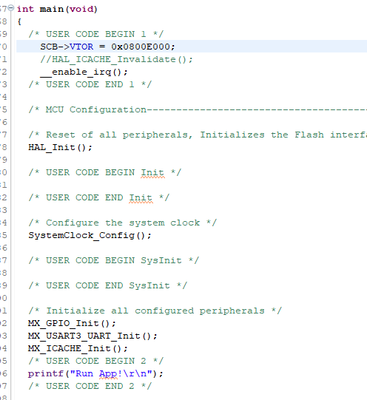Place cursor on 'SCB->VTOR = 0x0800E000;' line
Screen dimensions: 367x400
click(107, 47)
